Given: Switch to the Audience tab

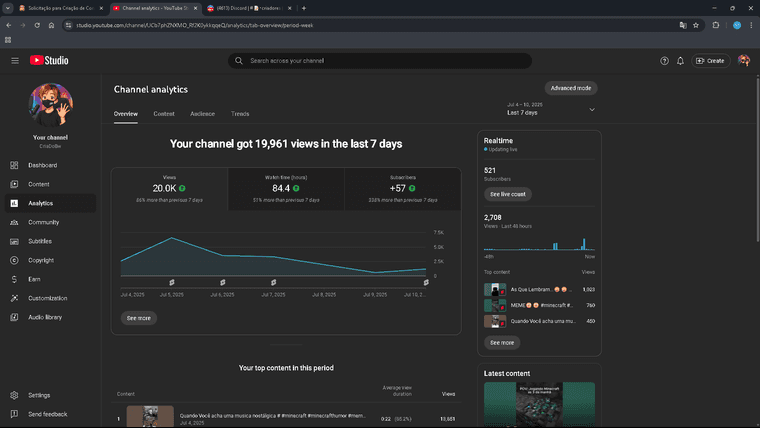Looking at the screenshot, I should tap(202, 114).
